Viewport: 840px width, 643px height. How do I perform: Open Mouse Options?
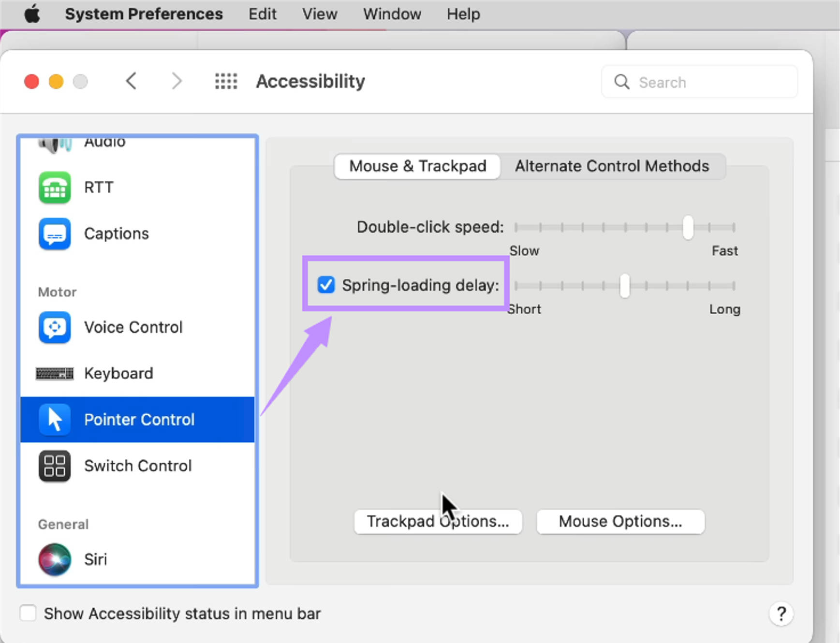coord(620,522)
